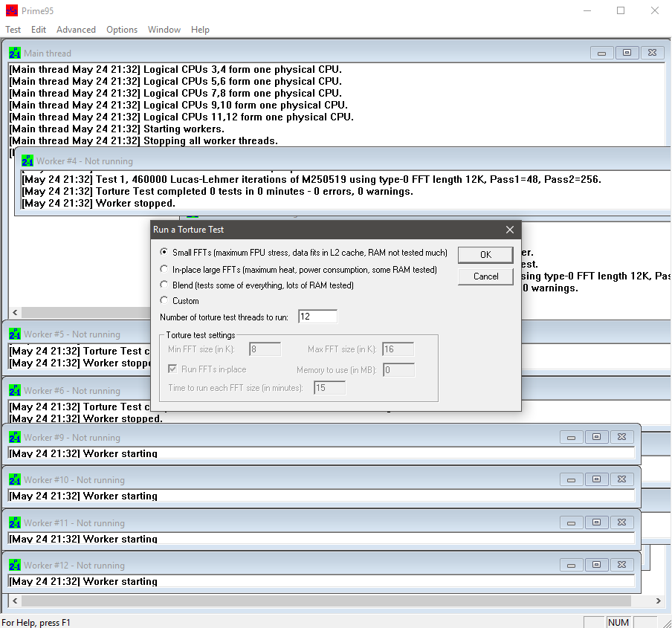Click the number of torture threads field
The image size is (672, 628).
[x=317, y=317]
